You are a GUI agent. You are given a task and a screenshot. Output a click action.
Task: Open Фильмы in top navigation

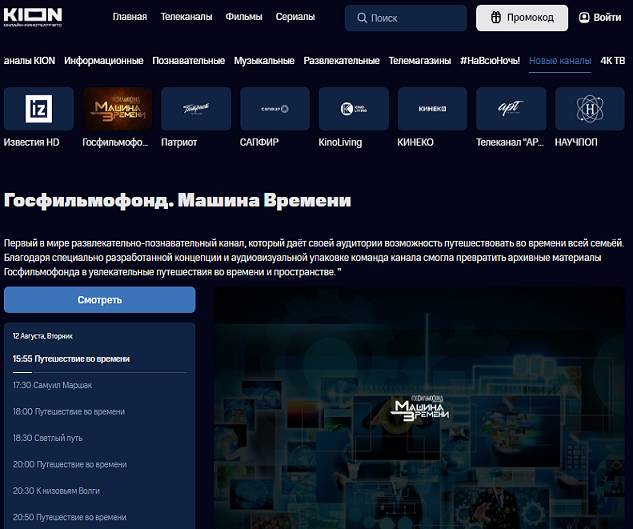pyautogui.click(x=244, y=17)
